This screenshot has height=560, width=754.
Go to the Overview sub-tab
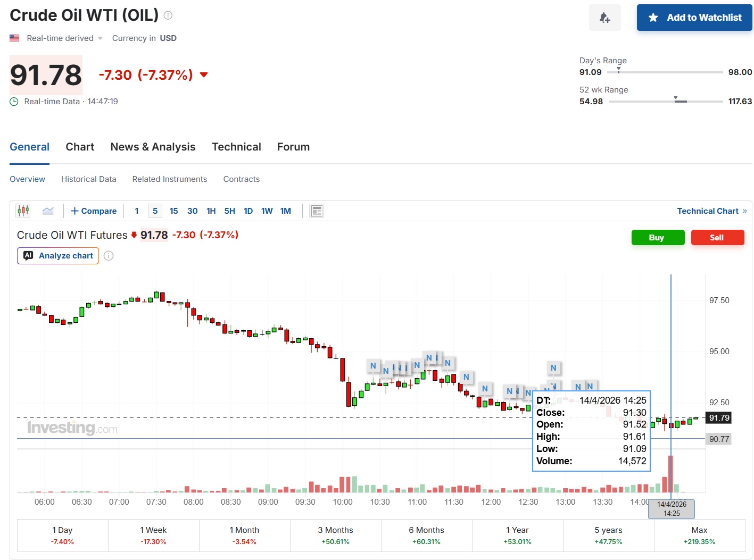28,179
